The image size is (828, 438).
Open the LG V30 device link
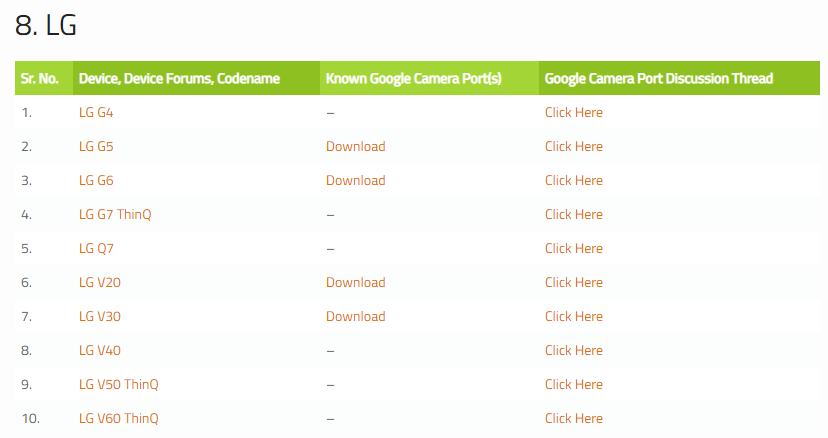100,316
